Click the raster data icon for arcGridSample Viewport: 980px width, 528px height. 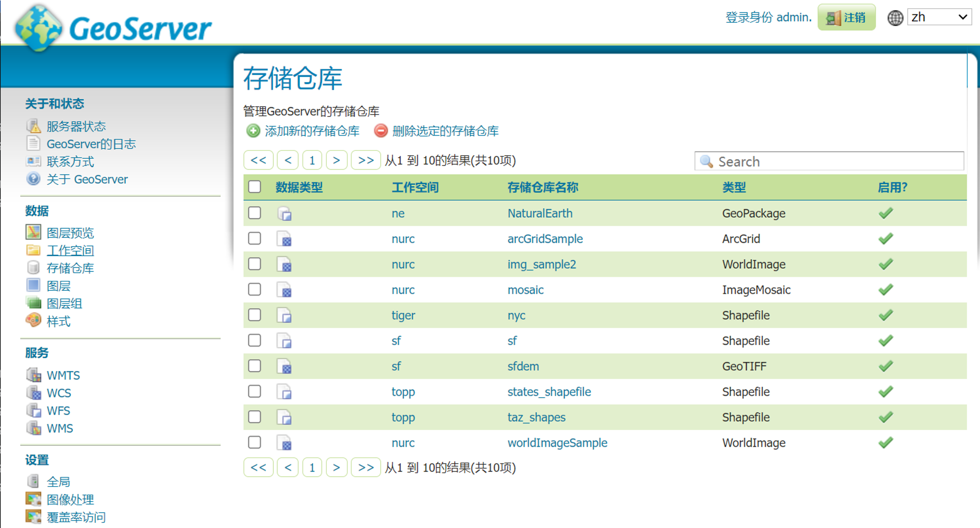click(x=284, y=239)
